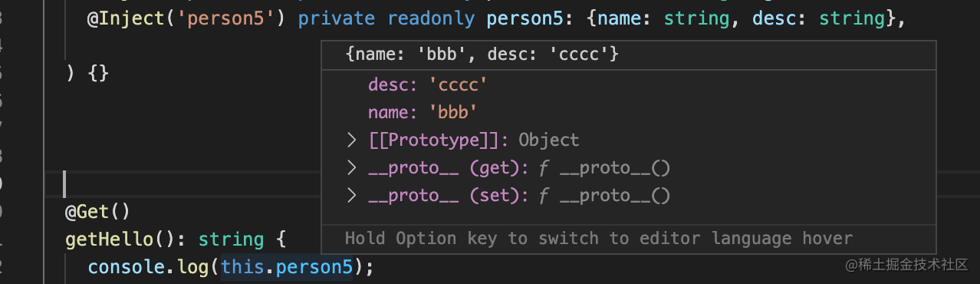Click the 'person5' string literal in Inject
This screenshot has height=284, width=980.
215,18
